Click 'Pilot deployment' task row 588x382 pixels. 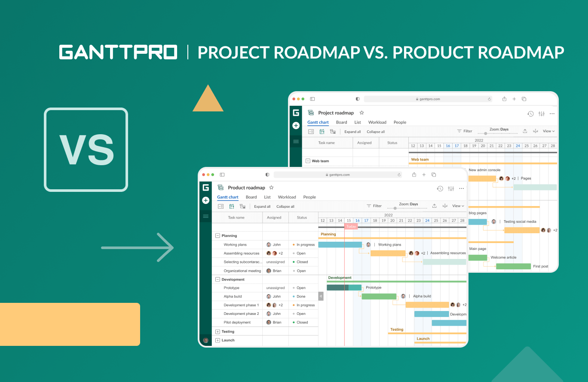click(x=265, y=322)
